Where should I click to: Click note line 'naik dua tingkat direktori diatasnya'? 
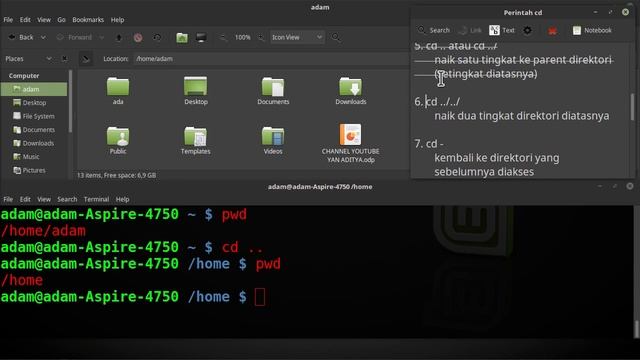pyautogui.click(x=522, y=116)
